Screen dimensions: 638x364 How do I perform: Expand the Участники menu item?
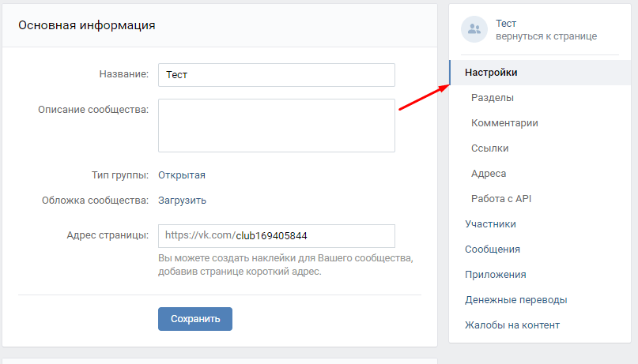[490, 224]
